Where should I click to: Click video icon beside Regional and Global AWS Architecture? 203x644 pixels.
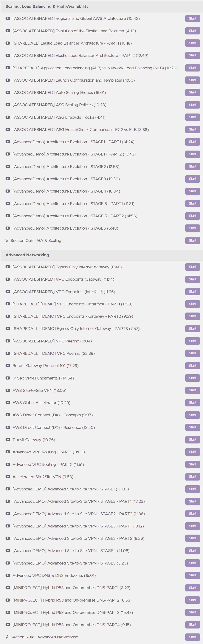(x=8, y=19)
